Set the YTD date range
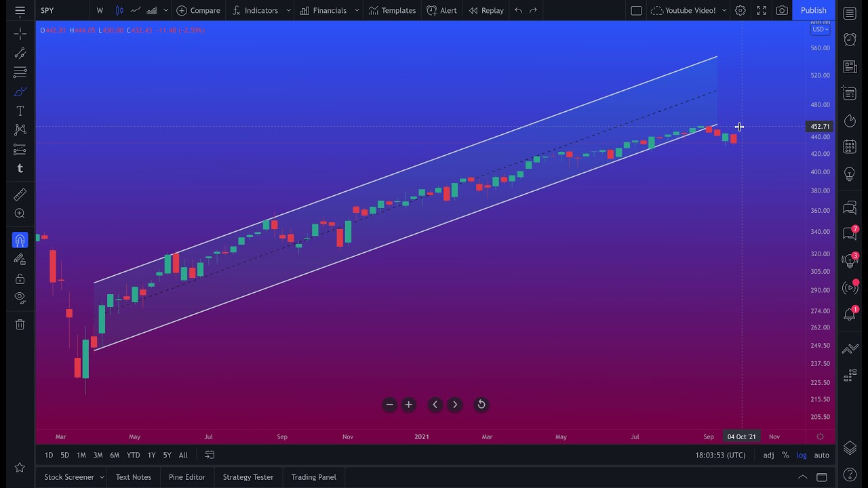The width and height of the screenshot is (868, 488). (x=133, y=455)
